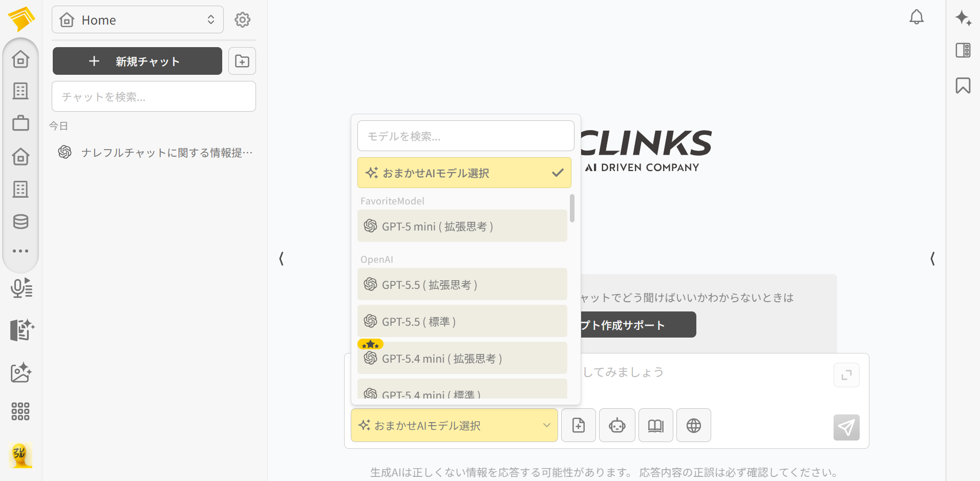Toggle web search globe icon
The height and width of the screenshot is (481, 980).
point(694,425)
